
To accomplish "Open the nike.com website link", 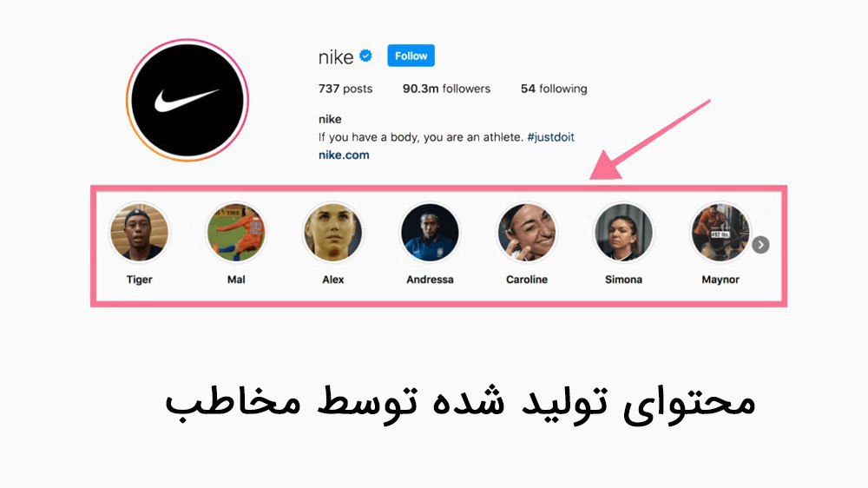I will (x=344, y=155).
